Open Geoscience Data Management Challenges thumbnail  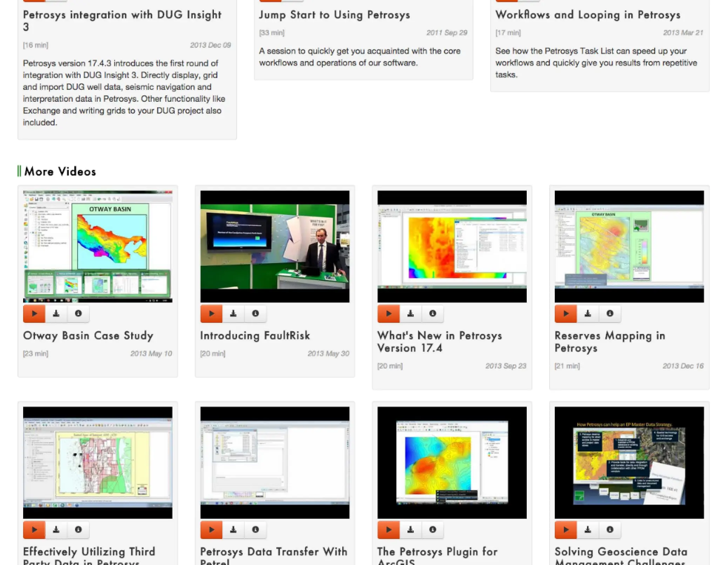pyautogui.click(x=629, y=463)
